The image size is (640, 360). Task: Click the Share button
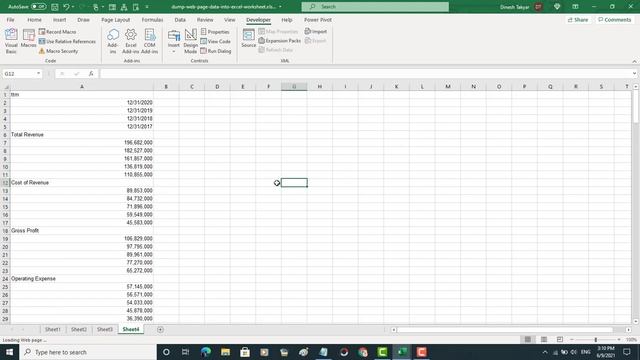coord(578,20)
